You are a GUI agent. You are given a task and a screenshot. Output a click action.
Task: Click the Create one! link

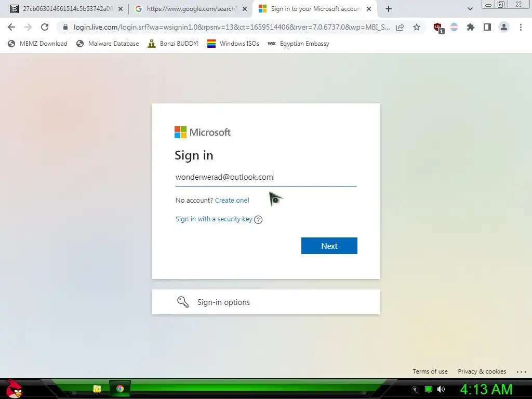coord(232,200)
